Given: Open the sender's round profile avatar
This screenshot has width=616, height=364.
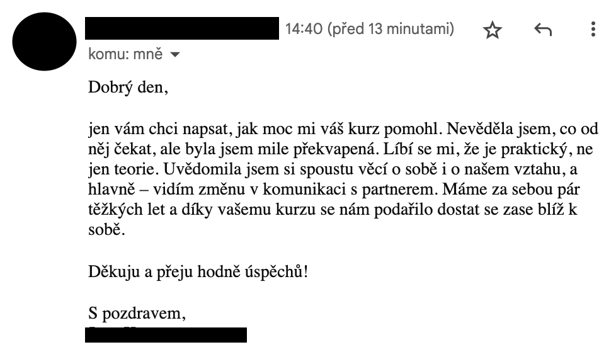Looking at the screenshot, I should [44, 42].
